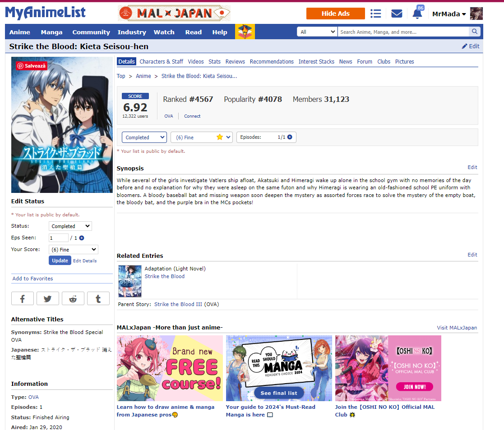Open the Anime menu in navbar
The width and height of the screenshot is (504, 430).
click(19, 32)
